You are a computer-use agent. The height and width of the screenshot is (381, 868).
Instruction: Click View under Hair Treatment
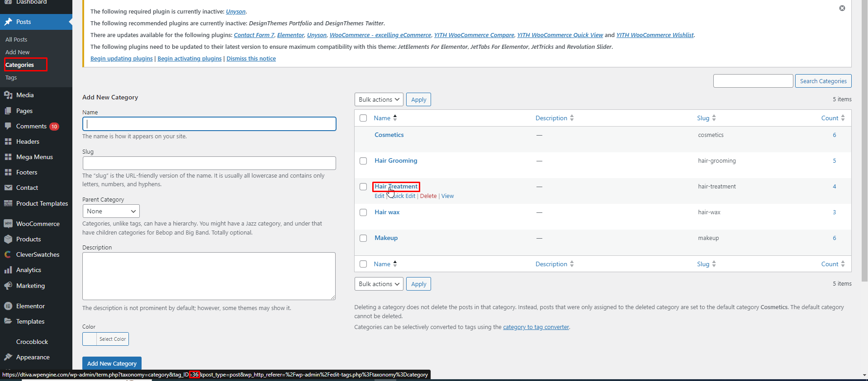pos(448,196)
